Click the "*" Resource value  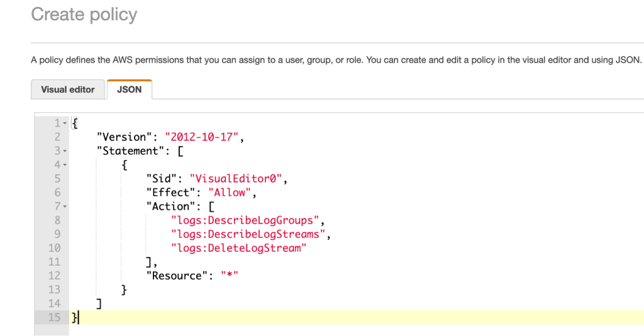[x=230, y=275]
